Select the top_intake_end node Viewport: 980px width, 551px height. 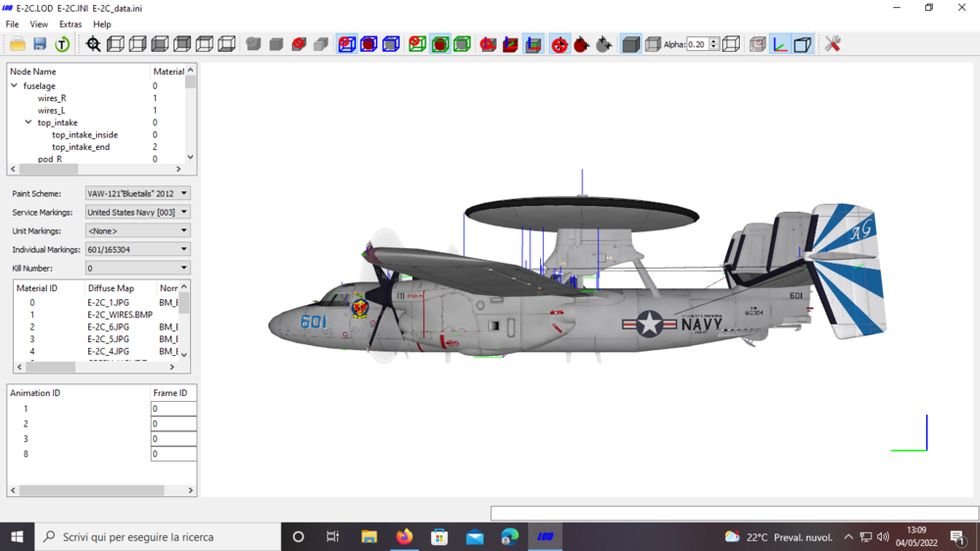(x=80, y=147)
